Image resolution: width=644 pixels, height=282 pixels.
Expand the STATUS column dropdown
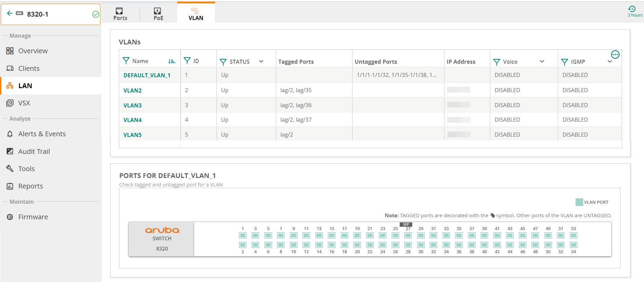[x=261, y=61]
